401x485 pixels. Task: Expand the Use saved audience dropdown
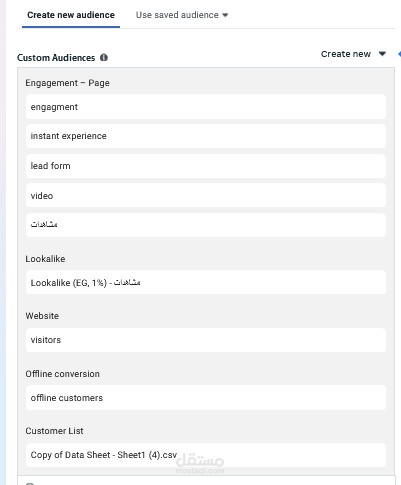[x=225, y=15]
